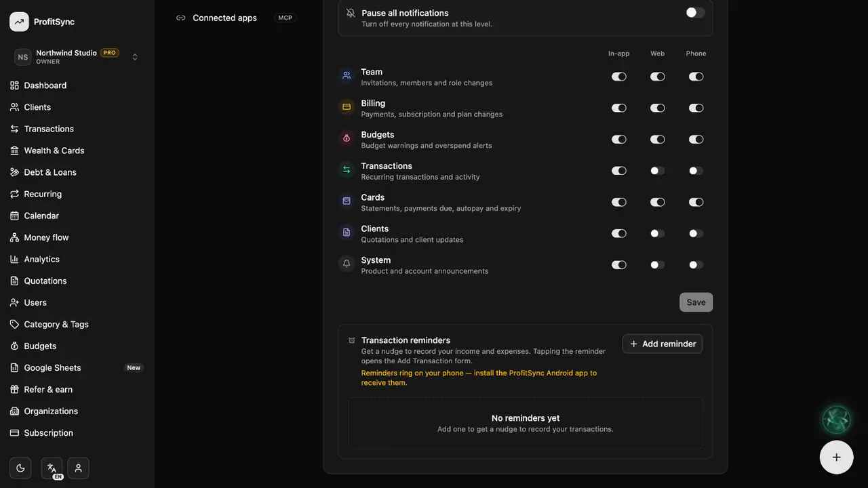
Task: Open the Calendar icon in sidebar
Action: 14,216
